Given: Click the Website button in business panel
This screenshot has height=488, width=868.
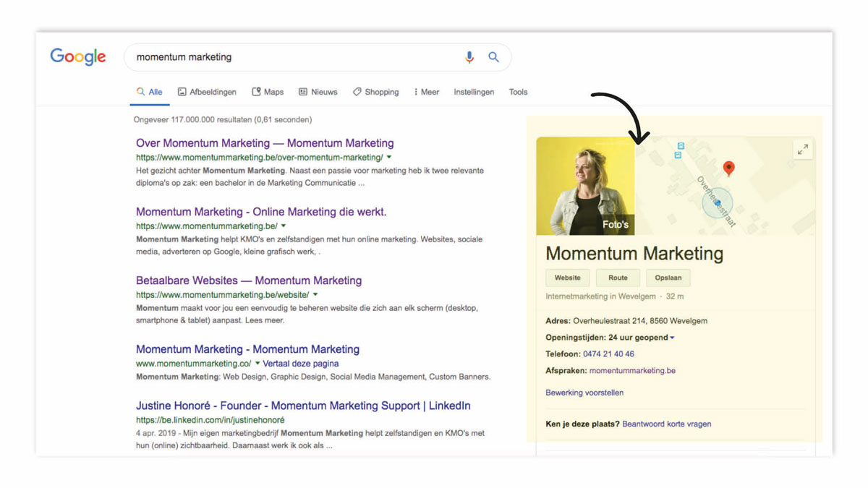Looking at the screenshot, I should pos(567,278).
